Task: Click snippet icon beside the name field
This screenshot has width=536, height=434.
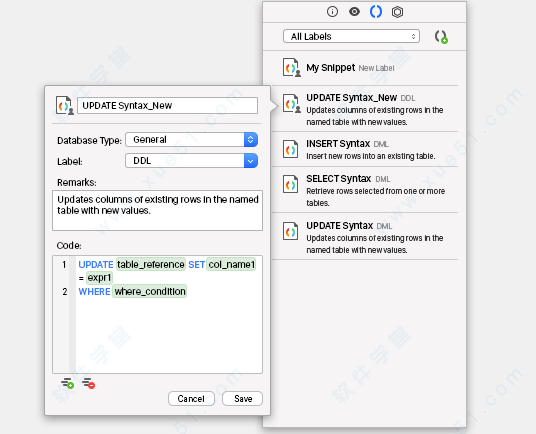Action: [65, 105]
